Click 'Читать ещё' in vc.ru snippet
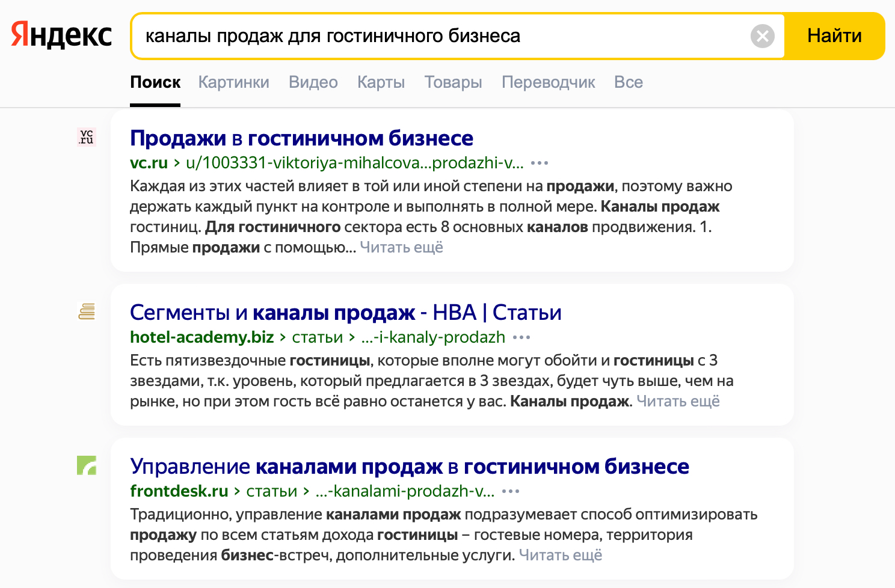895x588 pixels. 401,247
